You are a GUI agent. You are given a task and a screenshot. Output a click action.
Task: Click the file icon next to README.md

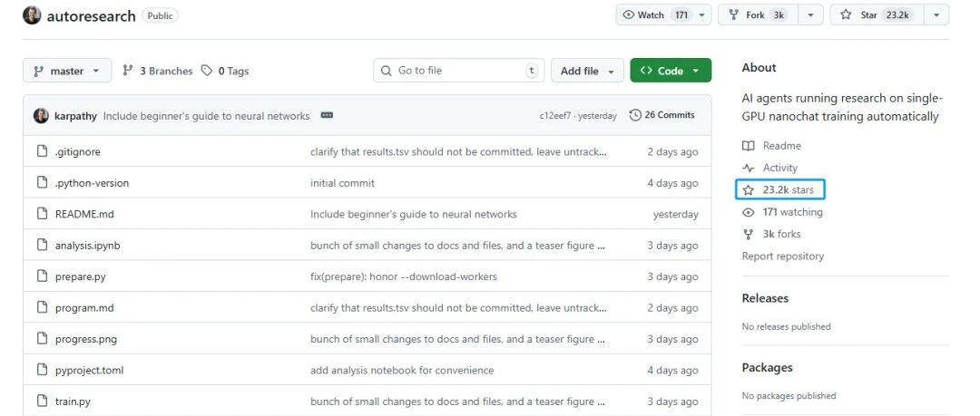coord(42,214)
